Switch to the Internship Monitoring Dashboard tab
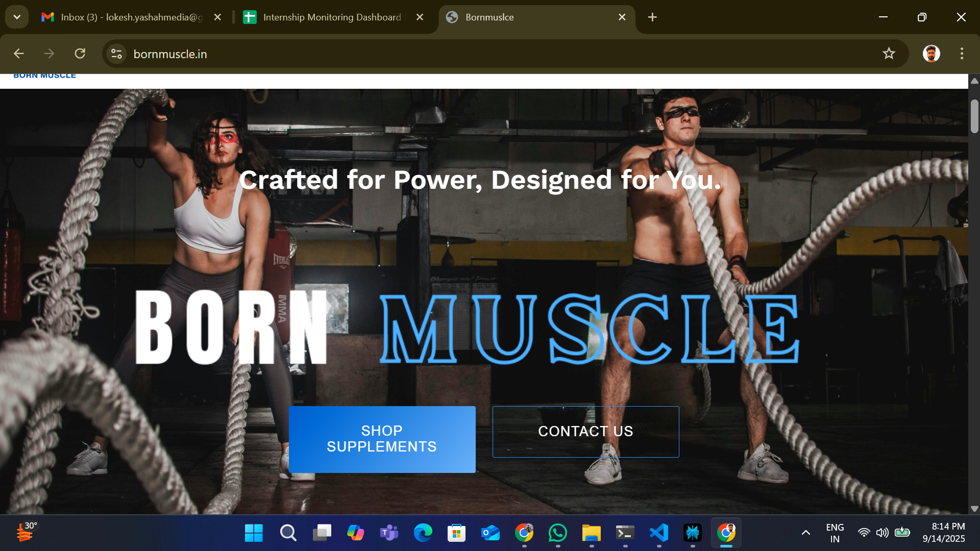980x551 pixels. point(327,17)
